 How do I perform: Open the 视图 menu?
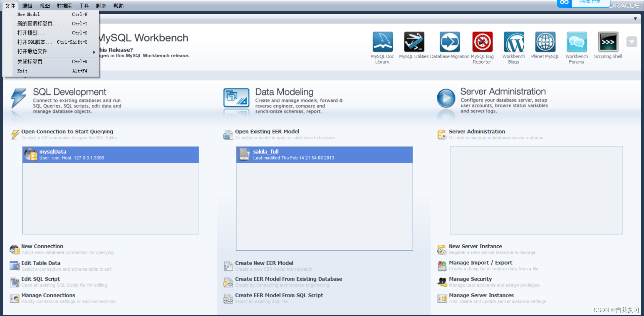click(x=45, y=6)
